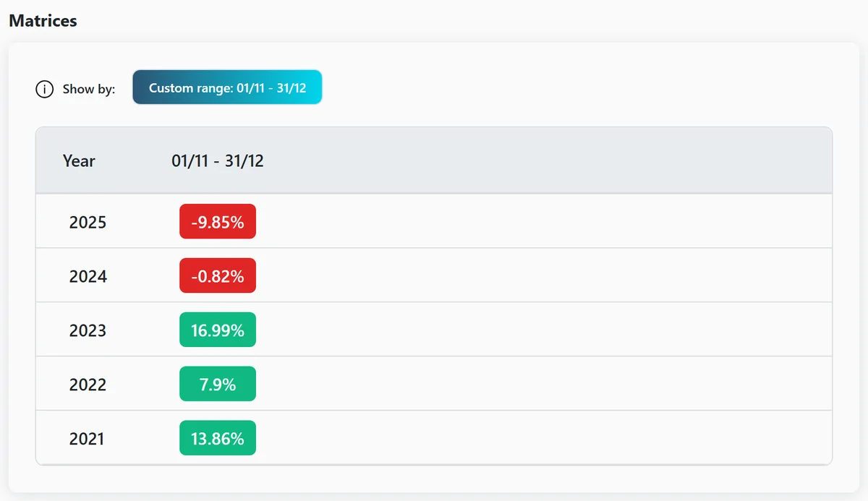Select the 2025 year row label
The height and width of the screenshot is (501, 868).
point(88,222)
